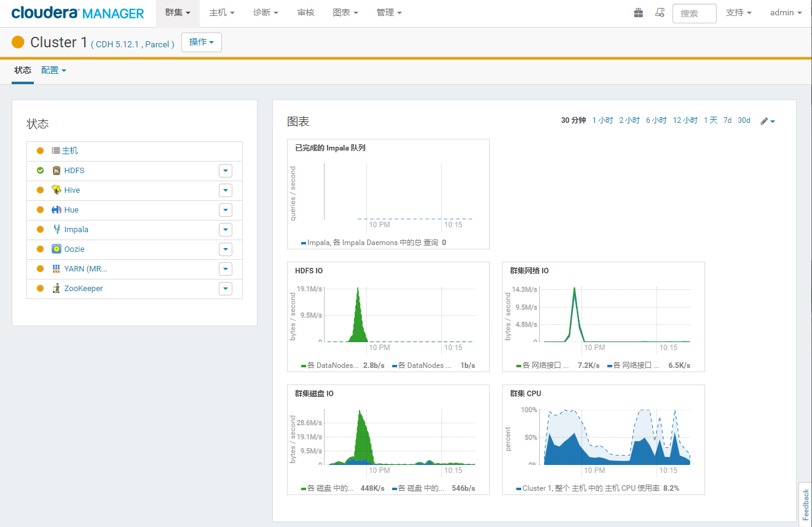Open the 诊断 diagnostics menu
This screenshot has height=527, width=812.
[x=266, y=13]
